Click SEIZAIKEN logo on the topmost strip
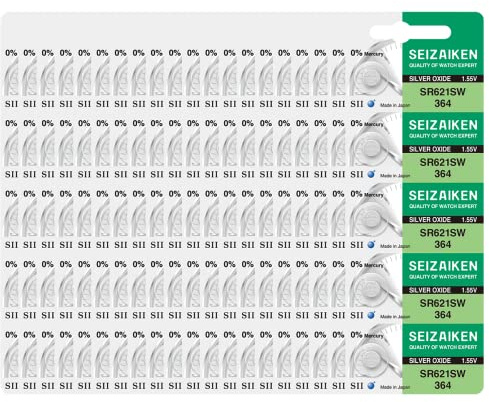The height and width of the screenshot is (402, 489). click(x=443, y=55)
